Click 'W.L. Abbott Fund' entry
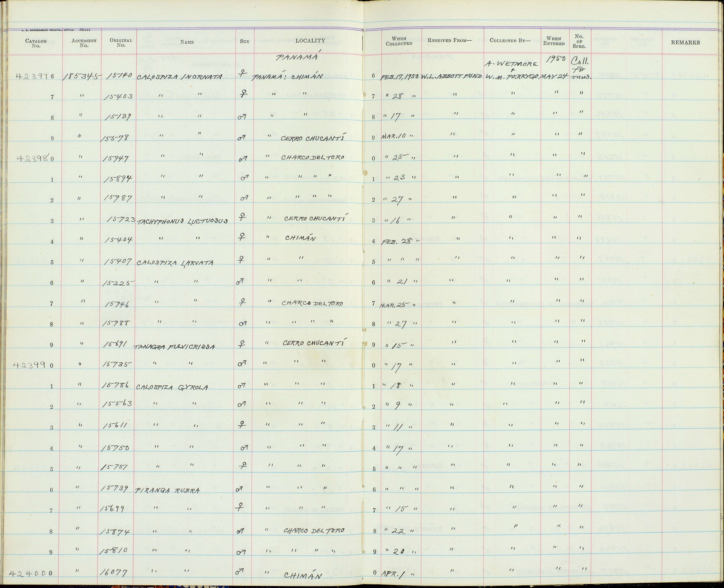Screen dimensions: 724x588 [x=451, y=76]
